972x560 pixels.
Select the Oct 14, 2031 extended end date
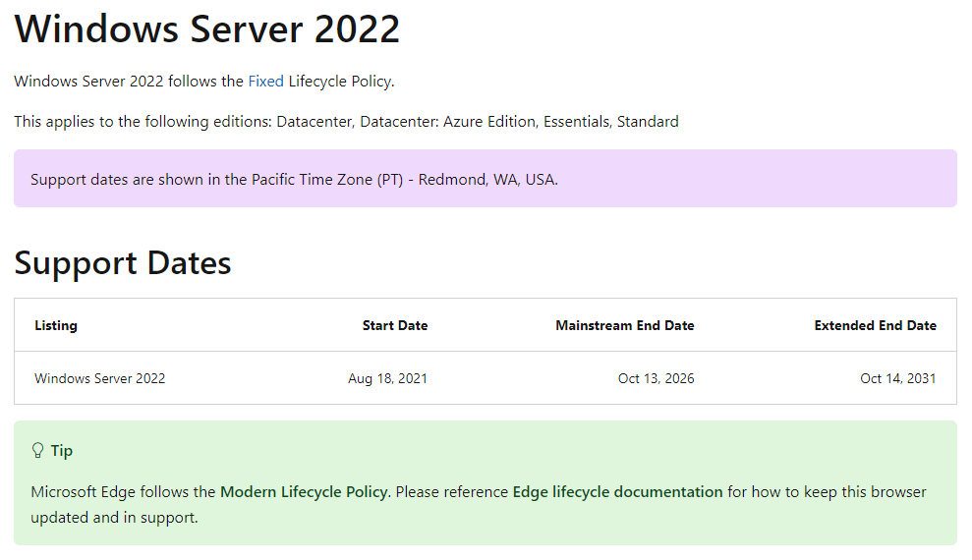point(897,378)
